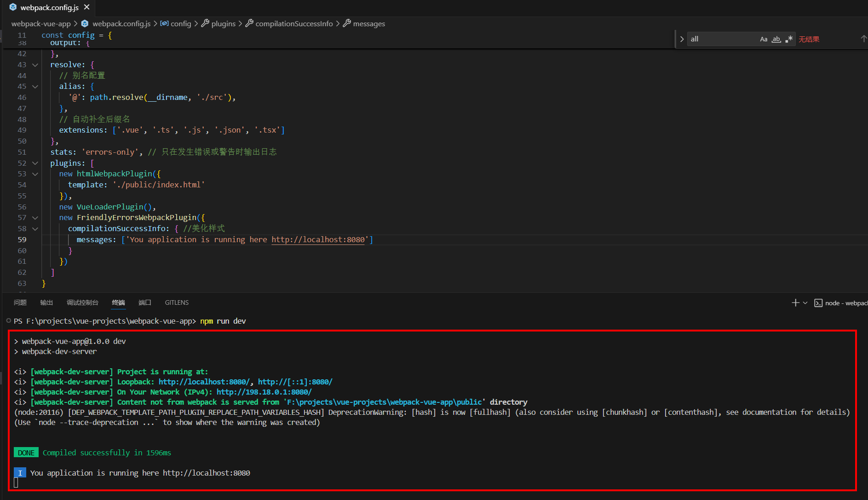Open the GITLENS panel tab
Screen dimensions: 868x500
click(x=177, y=302)
